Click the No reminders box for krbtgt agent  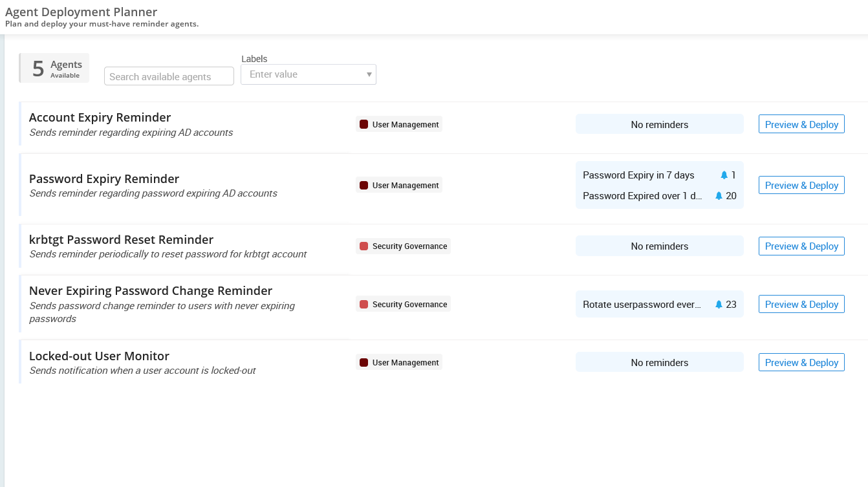pyautogui.click(x=659, y=246)
